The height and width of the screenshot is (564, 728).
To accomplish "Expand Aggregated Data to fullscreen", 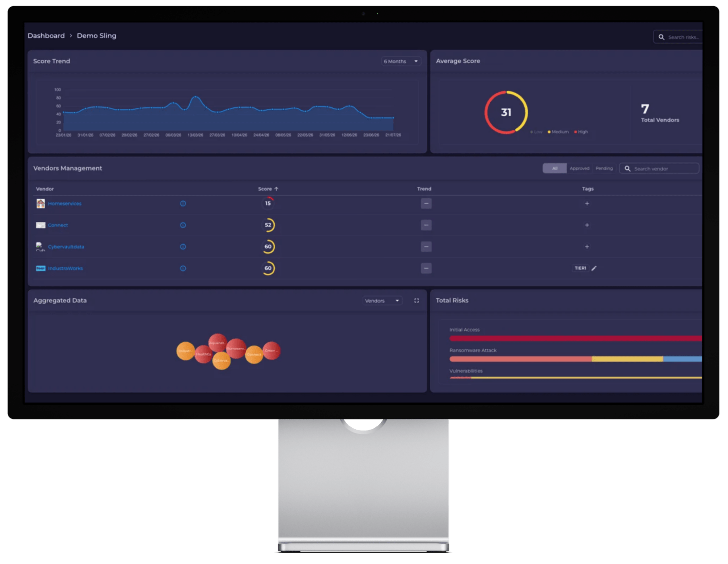I will point(417,301).
